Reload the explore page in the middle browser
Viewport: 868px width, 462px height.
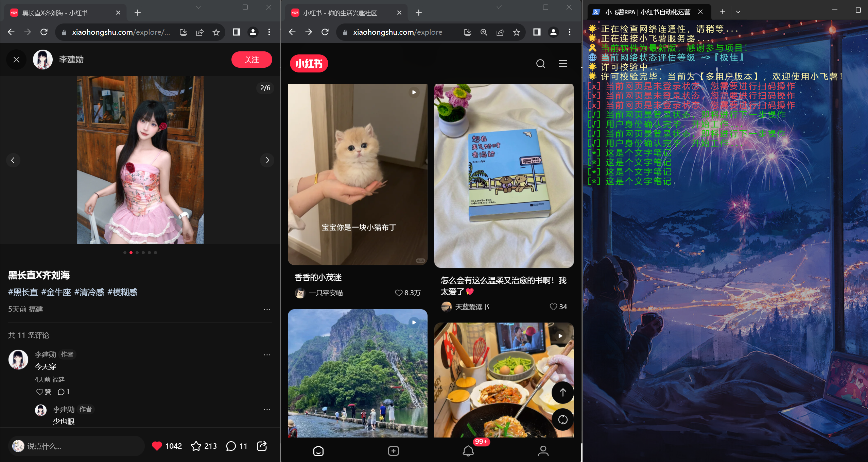tap(325, 32)
